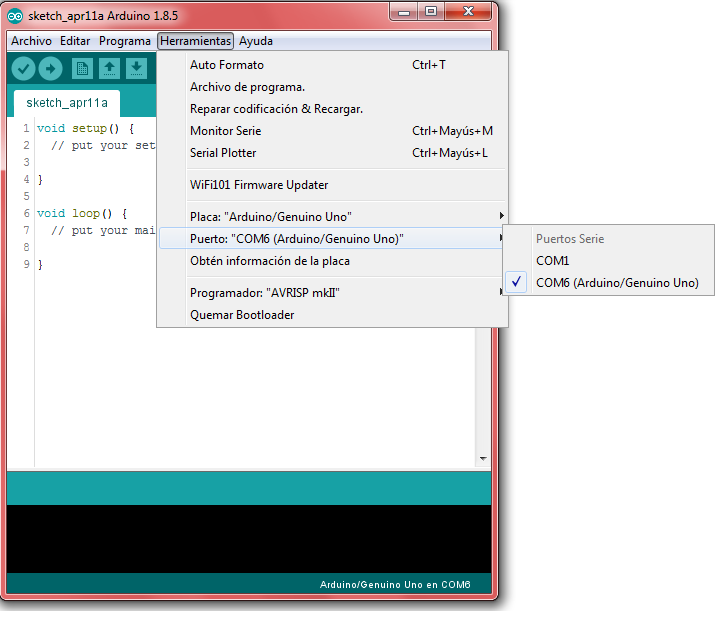Screen dimensions: 718x621
Task: Open Monitor Serie from Herramientas menu
Action: (226, 131)
